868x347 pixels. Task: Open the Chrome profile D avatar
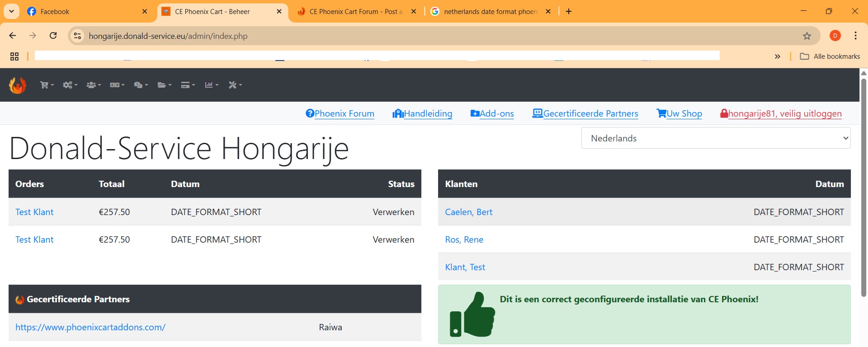[x=835, y=36]
